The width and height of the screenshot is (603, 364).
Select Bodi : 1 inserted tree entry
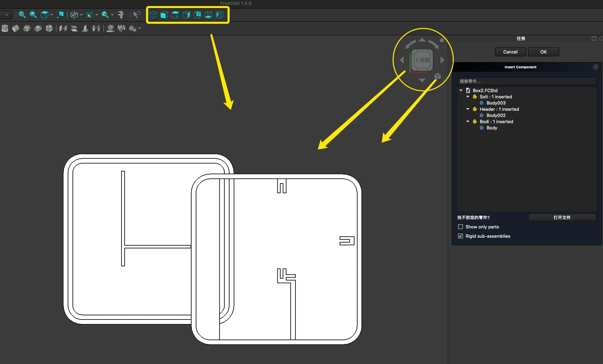496,121
